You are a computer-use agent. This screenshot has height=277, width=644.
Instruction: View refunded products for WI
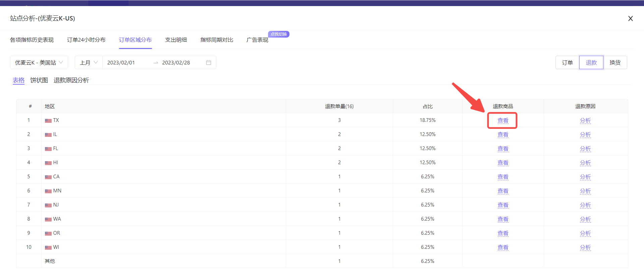click(503, 247)
